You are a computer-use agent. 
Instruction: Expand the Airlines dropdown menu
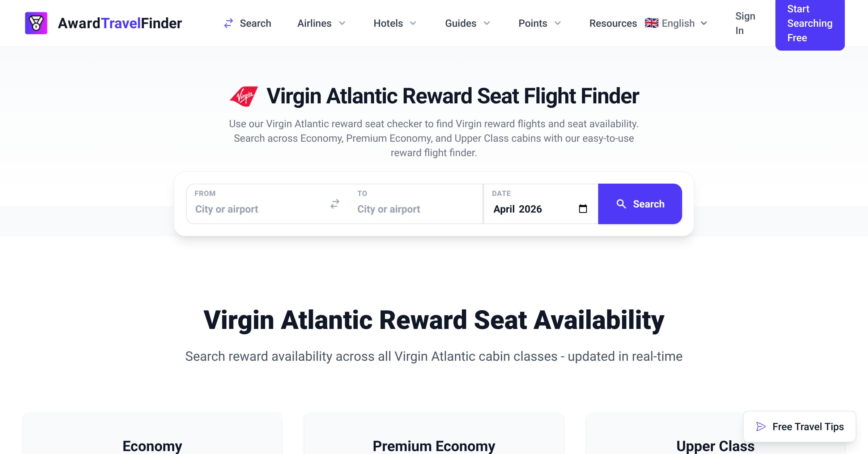click(321, 23)
